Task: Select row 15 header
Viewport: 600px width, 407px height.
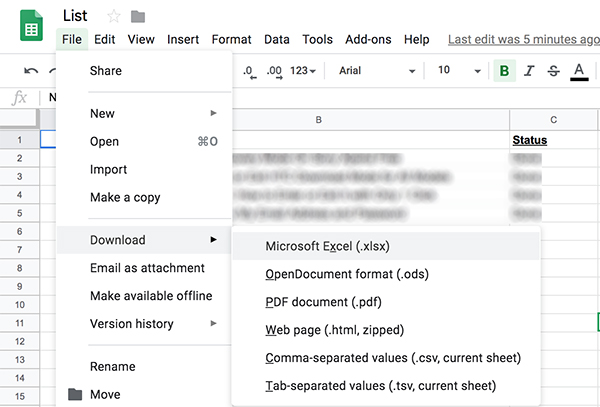Action: [20, 397]
